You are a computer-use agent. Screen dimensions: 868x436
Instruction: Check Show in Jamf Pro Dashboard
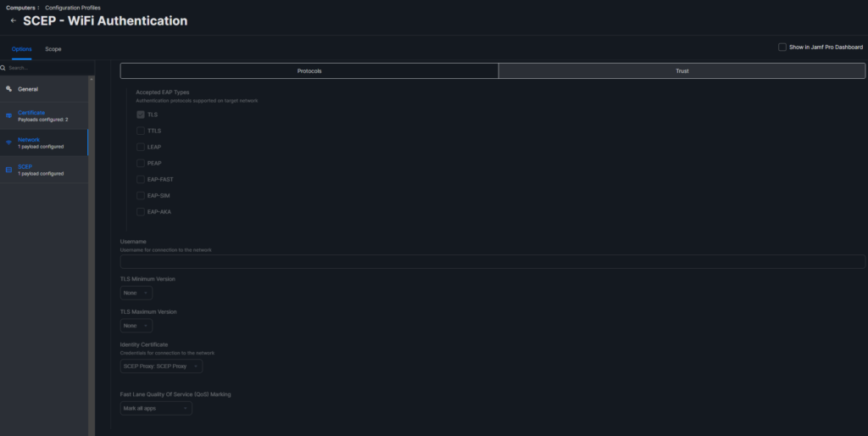pyautogui.click(x=782, y=48)
